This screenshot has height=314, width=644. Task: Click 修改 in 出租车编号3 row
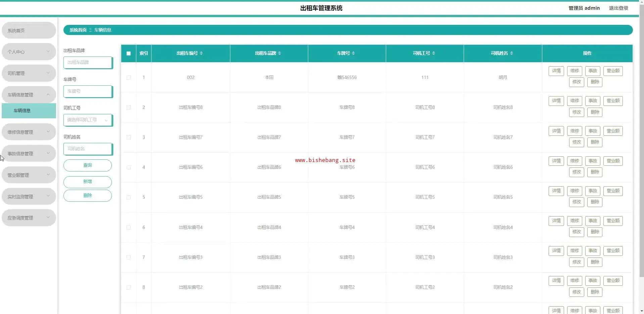click(x=577, y=262)
